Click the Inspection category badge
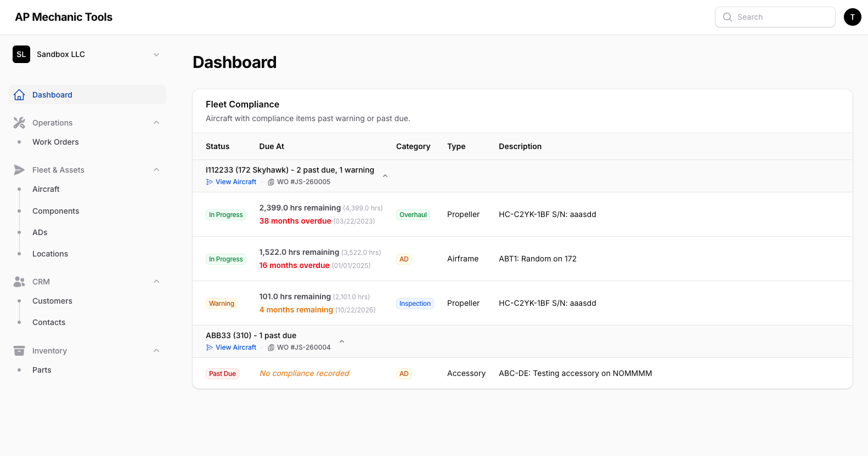The image size is (868, 456). 415,304
